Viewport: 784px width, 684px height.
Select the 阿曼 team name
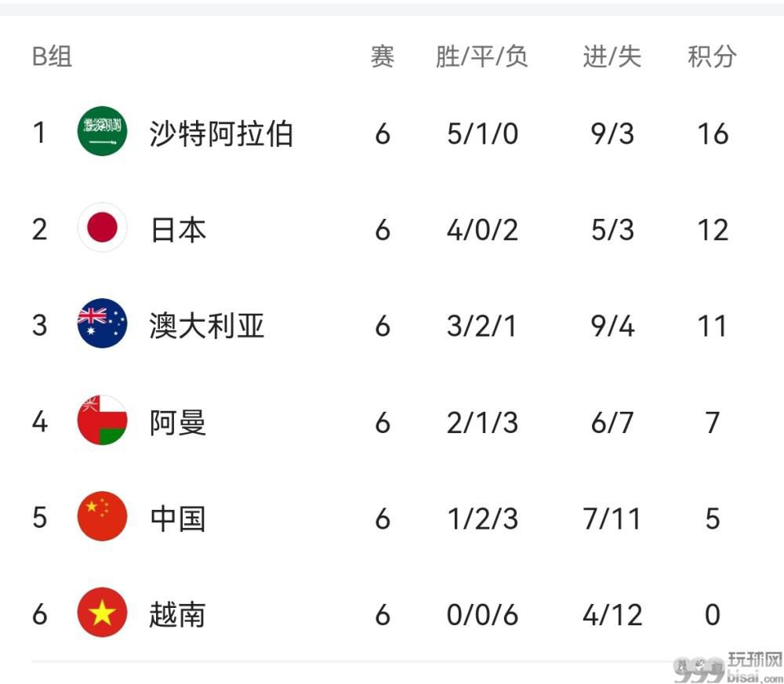click(x=178, y=422)
